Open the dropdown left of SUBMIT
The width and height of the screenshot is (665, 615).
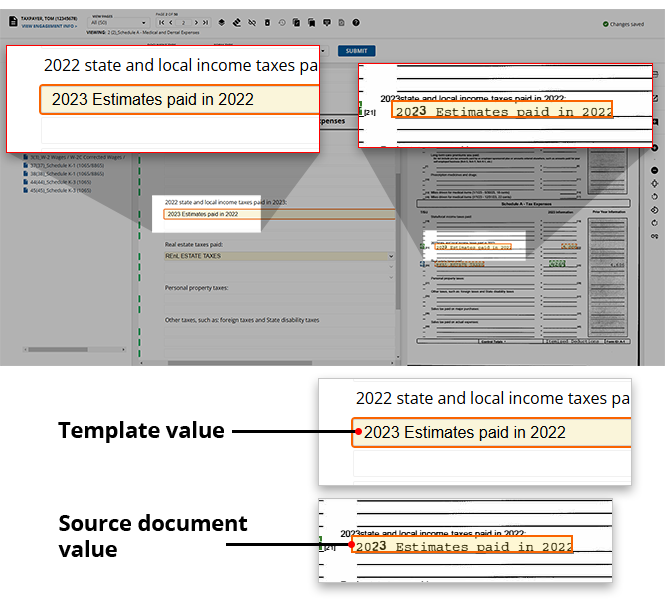[323, 51]
